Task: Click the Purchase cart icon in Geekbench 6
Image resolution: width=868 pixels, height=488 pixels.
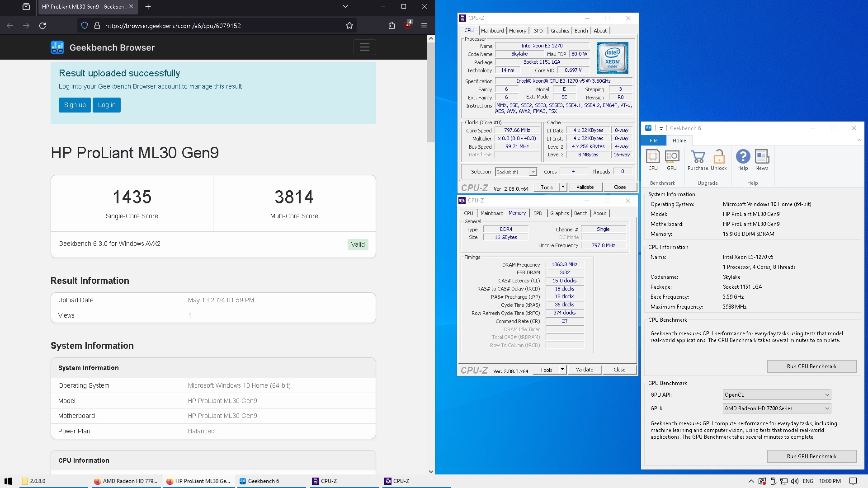Action: (x=698, y=160)
